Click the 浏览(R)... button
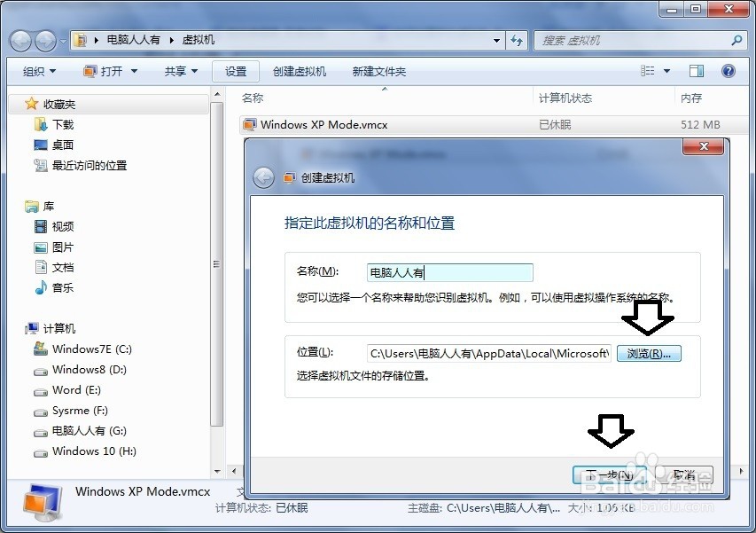Image resolution: width=756 pixels, height=533 pixels. tap(649, 354)
